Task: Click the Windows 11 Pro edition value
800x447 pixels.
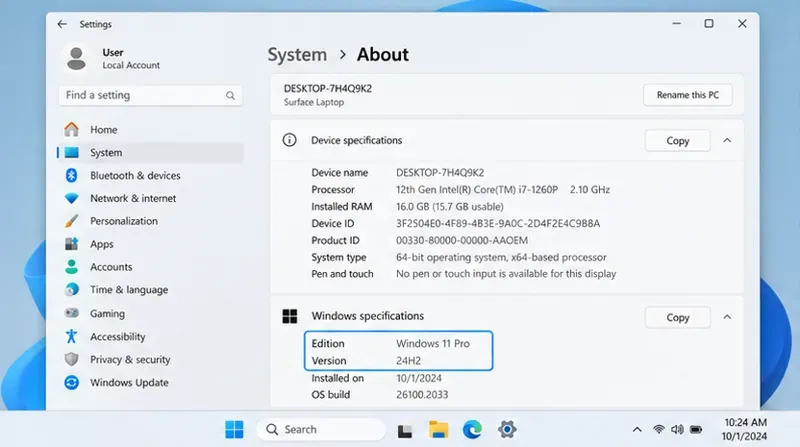Action: [433, 344]
